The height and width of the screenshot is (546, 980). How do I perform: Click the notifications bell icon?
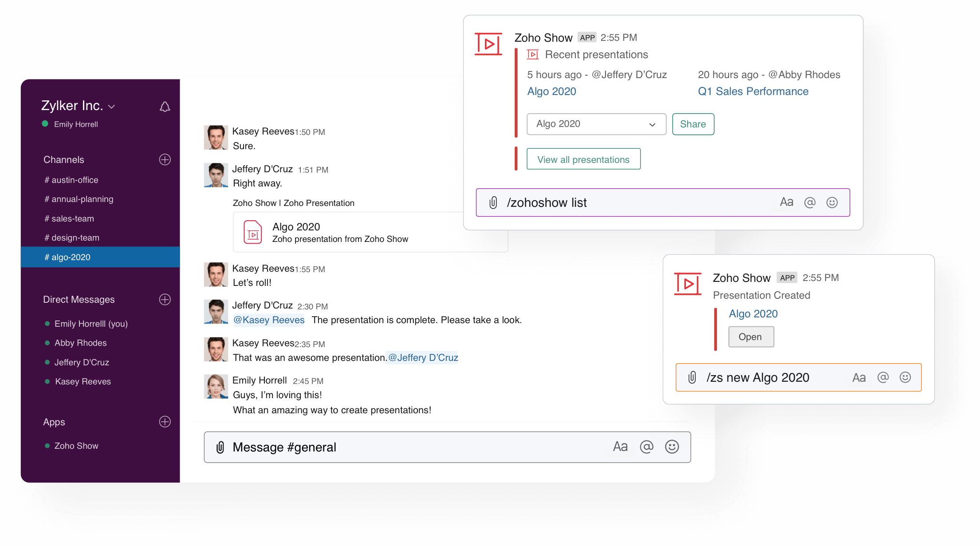pyautogui.click(x=165, y=107)
